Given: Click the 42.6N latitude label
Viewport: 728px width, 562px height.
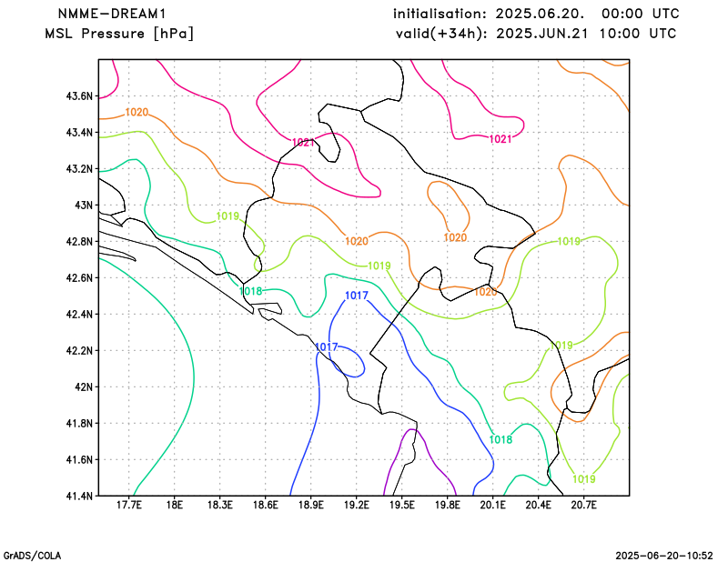Looking at the screenshot, I should (x=79, y=278).
